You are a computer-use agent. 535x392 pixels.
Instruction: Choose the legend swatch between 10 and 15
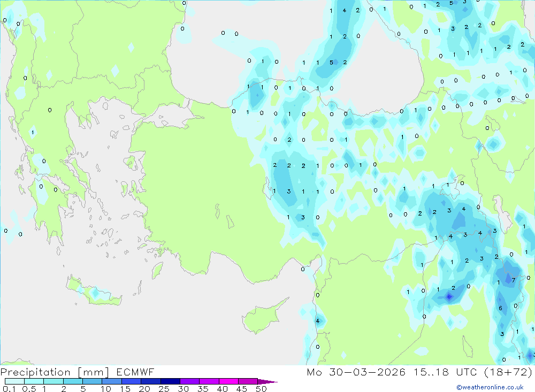(x=112, y=381)
